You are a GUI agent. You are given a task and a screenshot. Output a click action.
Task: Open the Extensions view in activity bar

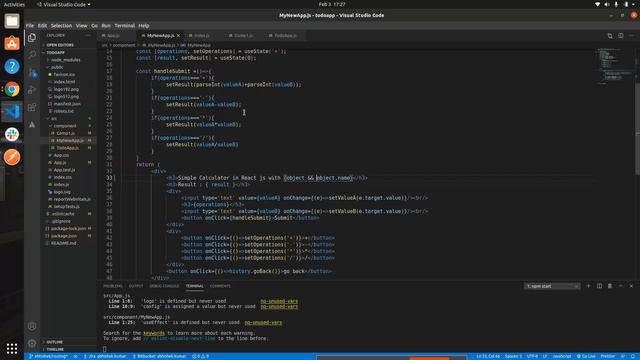coord(32,107)
